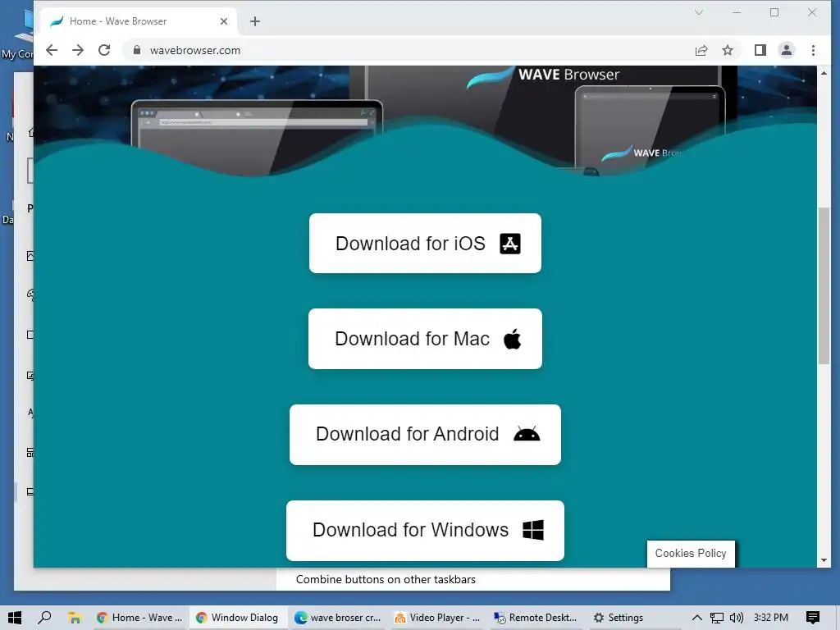This screenshot has height=630, width=840.
Task: Bookmark this page with star icon
Action: (x=728, y=50)
